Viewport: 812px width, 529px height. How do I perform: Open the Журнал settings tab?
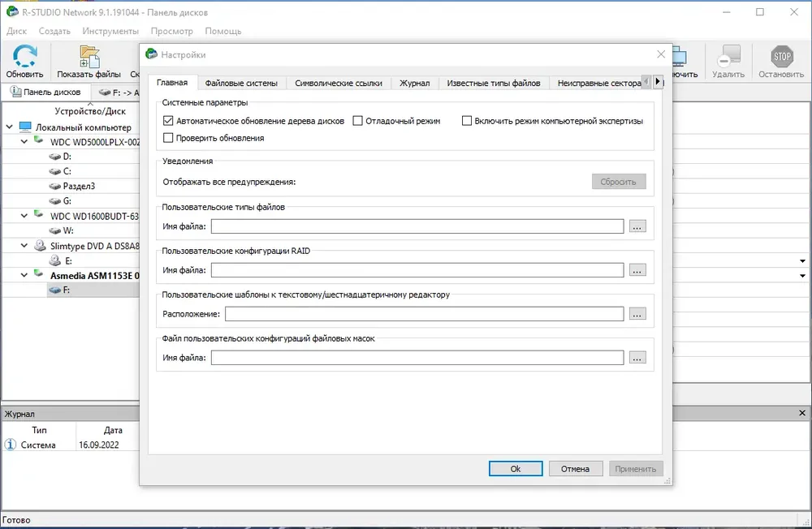point(414,83)
